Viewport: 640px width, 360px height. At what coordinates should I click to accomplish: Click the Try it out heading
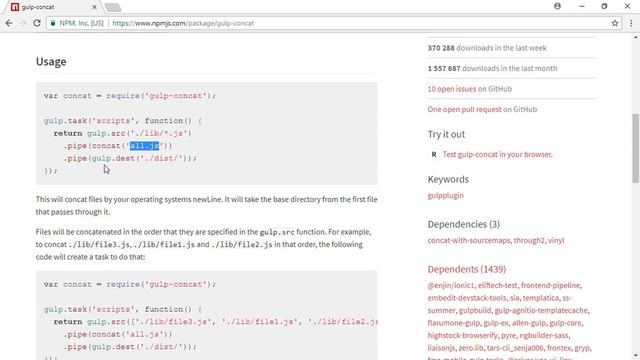tap(446, 134)
